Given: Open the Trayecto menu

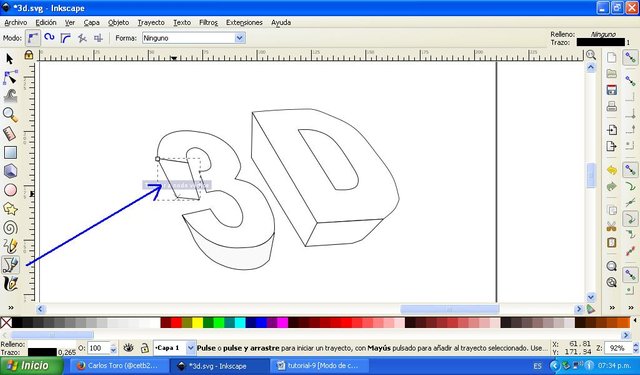Looking at the screenshot, I should (151, 22).
